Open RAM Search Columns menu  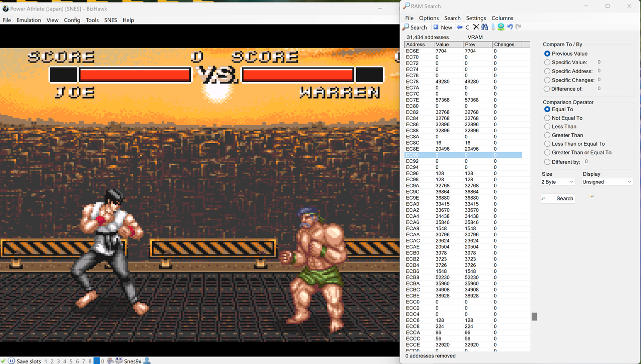[502, 18]
